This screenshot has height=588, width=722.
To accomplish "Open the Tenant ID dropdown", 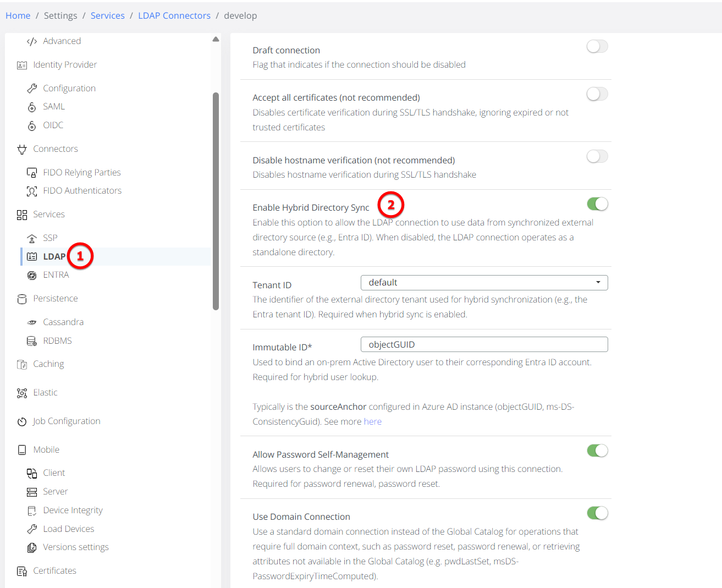I will click(x=484, y=283).
